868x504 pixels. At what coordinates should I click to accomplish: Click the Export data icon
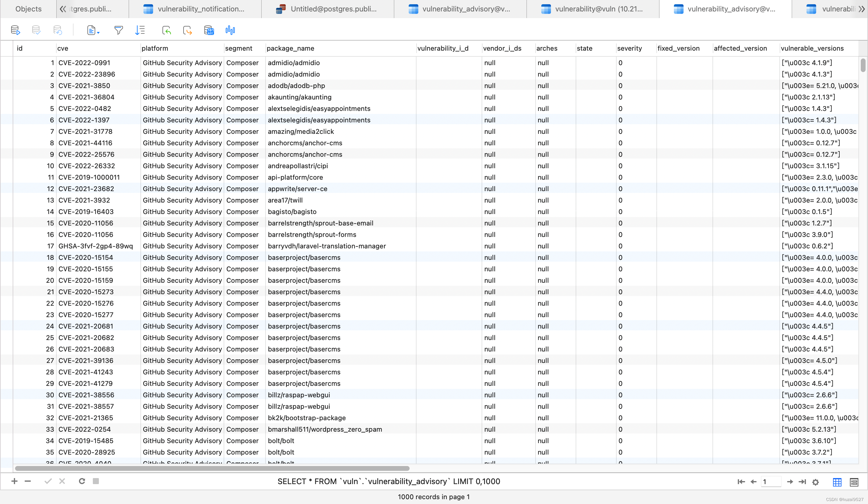(x=187, y=30)
